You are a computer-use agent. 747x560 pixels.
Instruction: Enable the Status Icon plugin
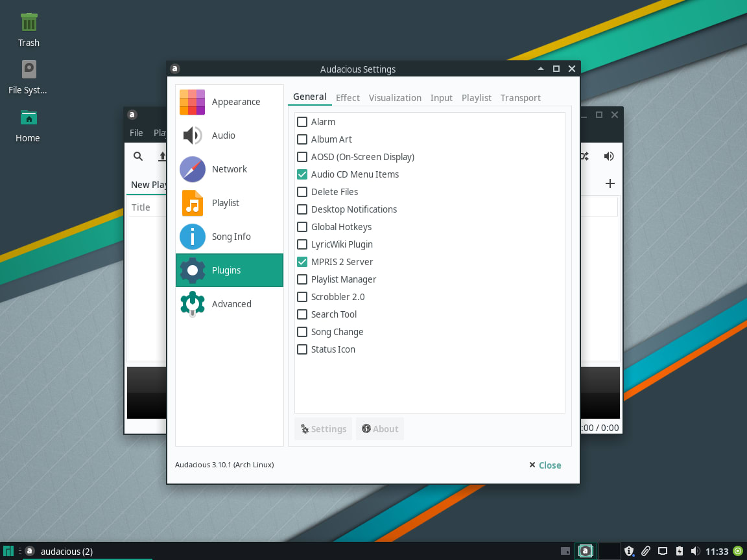(x=302, y=349)
